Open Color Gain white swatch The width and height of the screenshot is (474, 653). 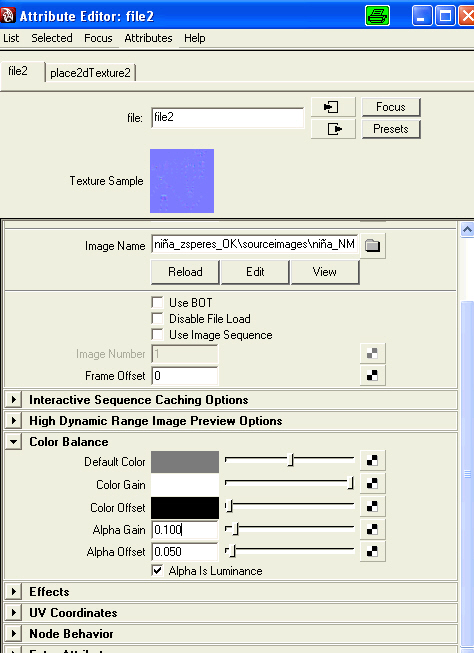click(185, 484)
